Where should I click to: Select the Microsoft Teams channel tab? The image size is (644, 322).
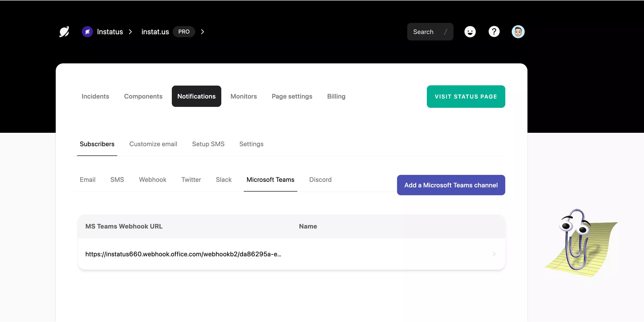[x=271, y=180]
